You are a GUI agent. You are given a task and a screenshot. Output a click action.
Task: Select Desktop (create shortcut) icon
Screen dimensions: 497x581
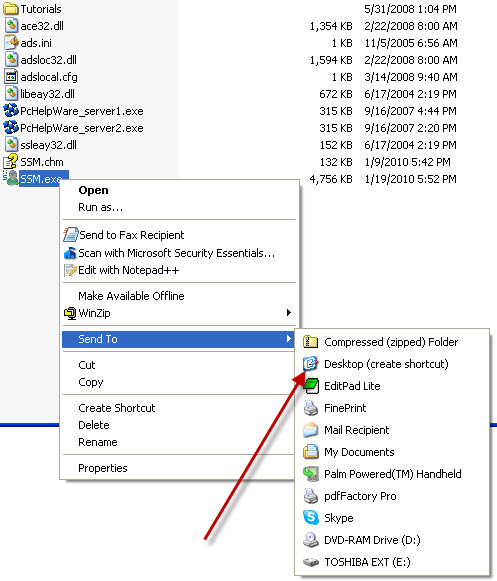click(310, 364)
